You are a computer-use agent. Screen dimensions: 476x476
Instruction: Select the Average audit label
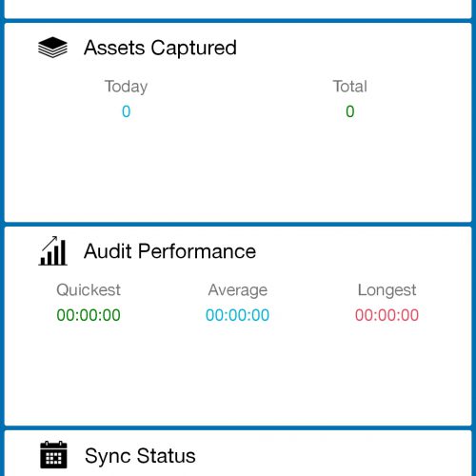coord(238,290)
